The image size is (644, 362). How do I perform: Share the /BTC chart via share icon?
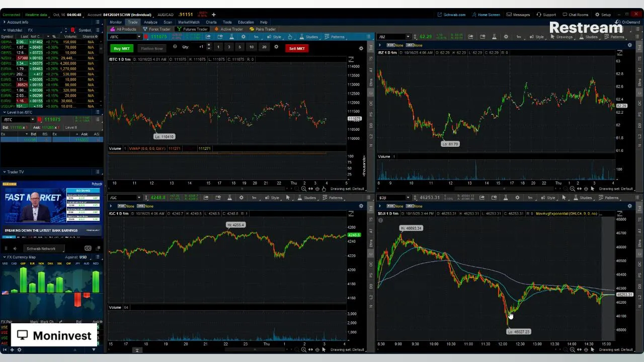click(207, 37)
